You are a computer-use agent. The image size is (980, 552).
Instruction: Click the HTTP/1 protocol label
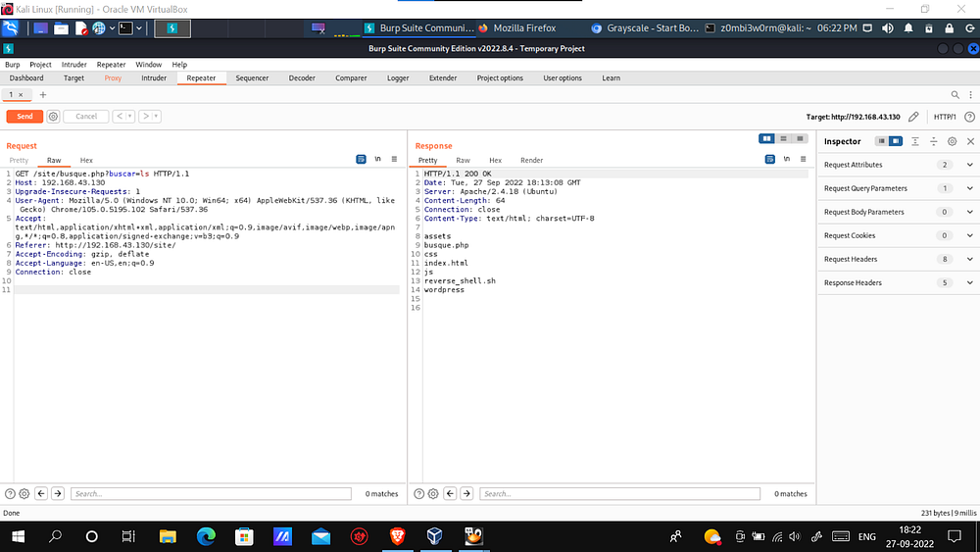pyautogui.click(x=946, y=117)
